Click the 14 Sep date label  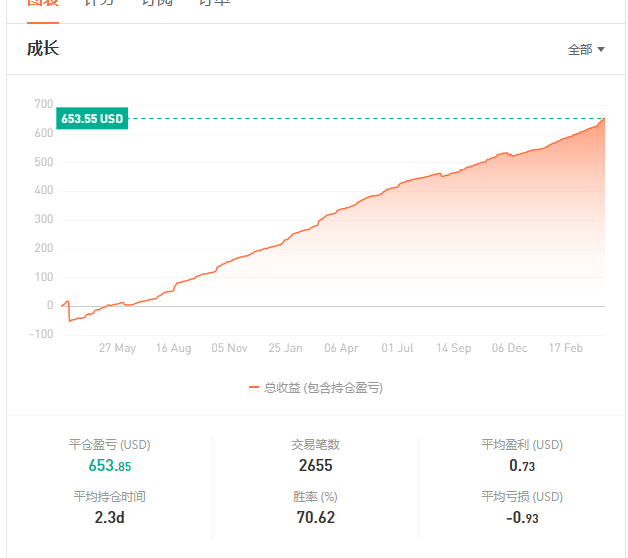(453, 348)
